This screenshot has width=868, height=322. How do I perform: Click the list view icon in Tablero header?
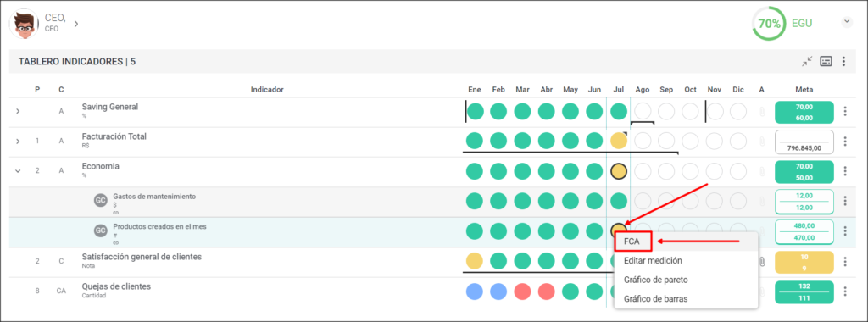(826, 61)
